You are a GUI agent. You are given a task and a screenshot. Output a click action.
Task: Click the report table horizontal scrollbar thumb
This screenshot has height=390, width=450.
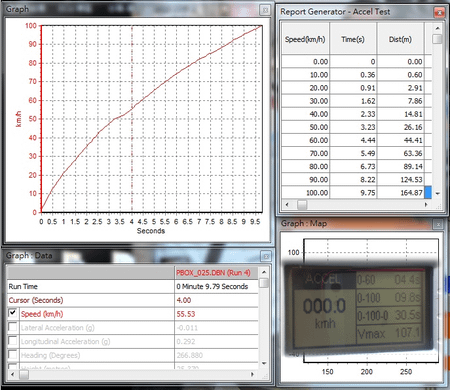tap(302, 204)
